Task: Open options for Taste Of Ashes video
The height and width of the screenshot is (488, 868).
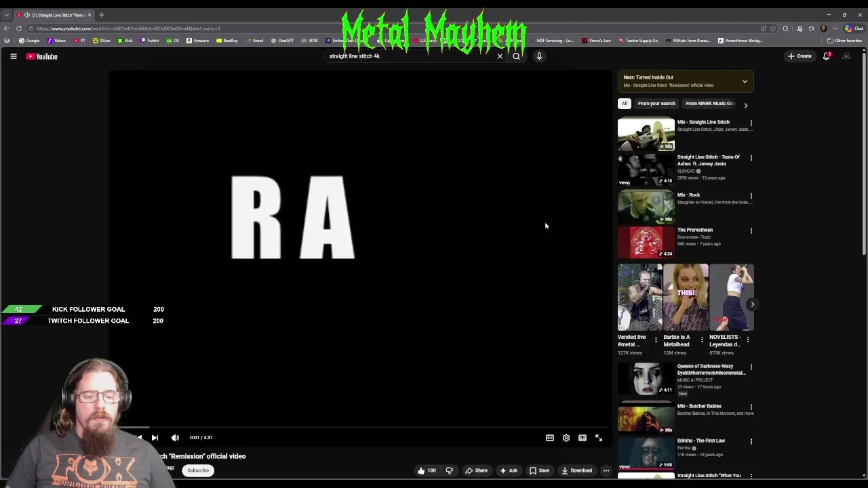Action: coord(751,158)
